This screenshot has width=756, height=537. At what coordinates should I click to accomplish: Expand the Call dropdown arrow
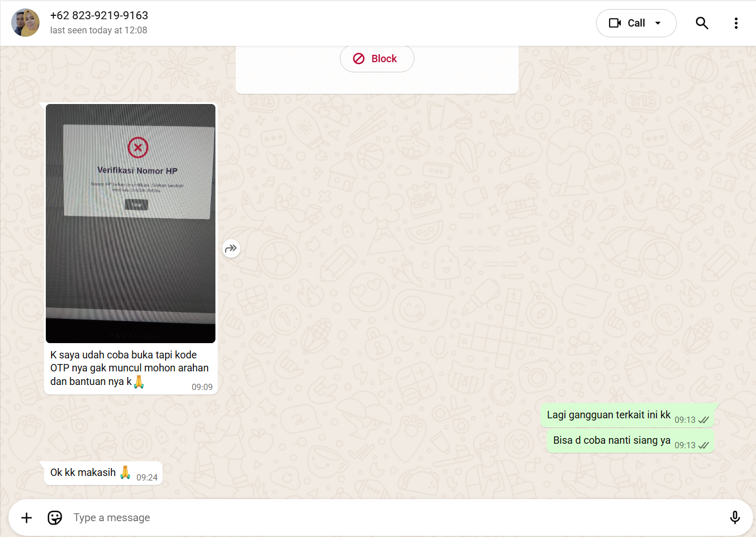658,23
